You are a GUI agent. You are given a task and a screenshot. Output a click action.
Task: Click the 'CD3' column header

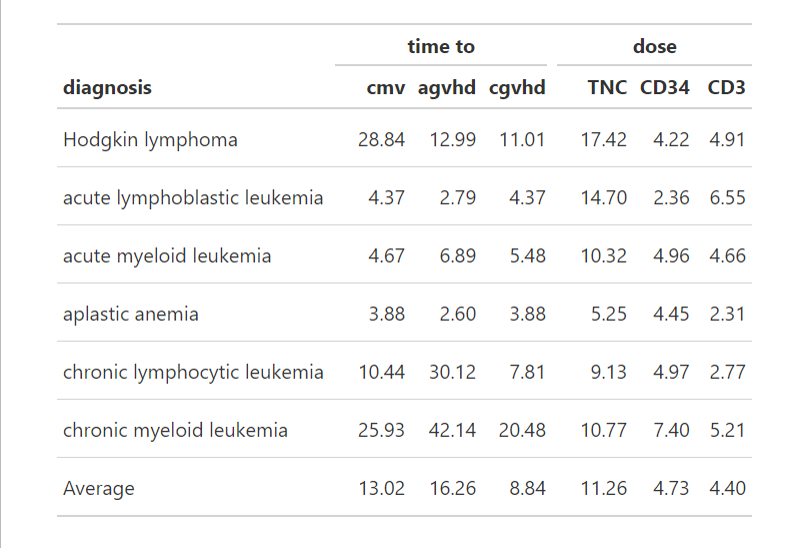(727, 88)
